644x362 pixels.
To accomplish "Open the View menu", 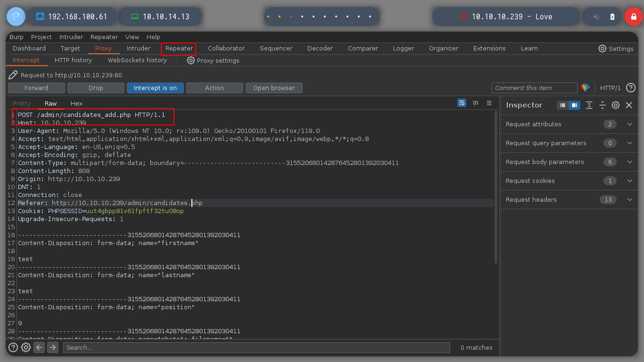I will tap(132, 37).
